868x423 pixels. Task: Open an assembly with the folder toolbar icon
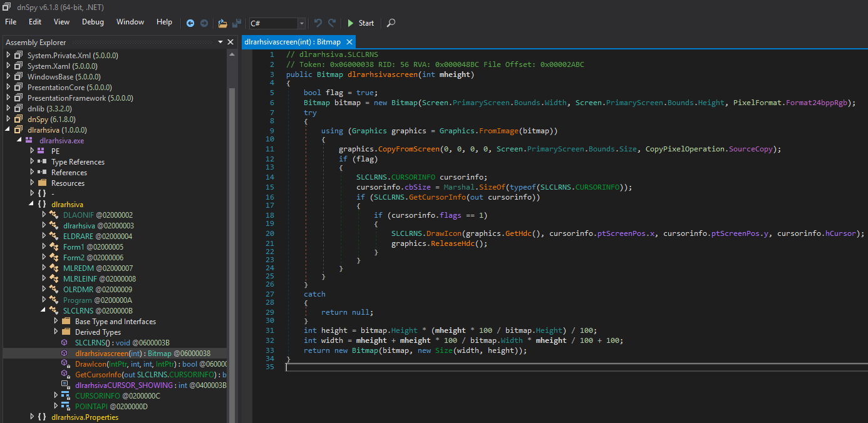tap(222, 23)
